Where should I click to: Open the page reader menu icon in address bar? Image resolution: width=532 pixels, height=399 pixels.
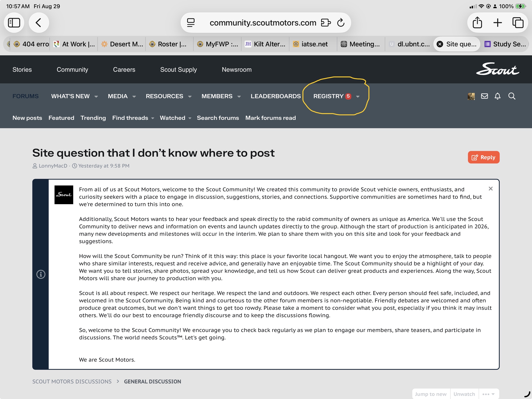tap(191, 23)
